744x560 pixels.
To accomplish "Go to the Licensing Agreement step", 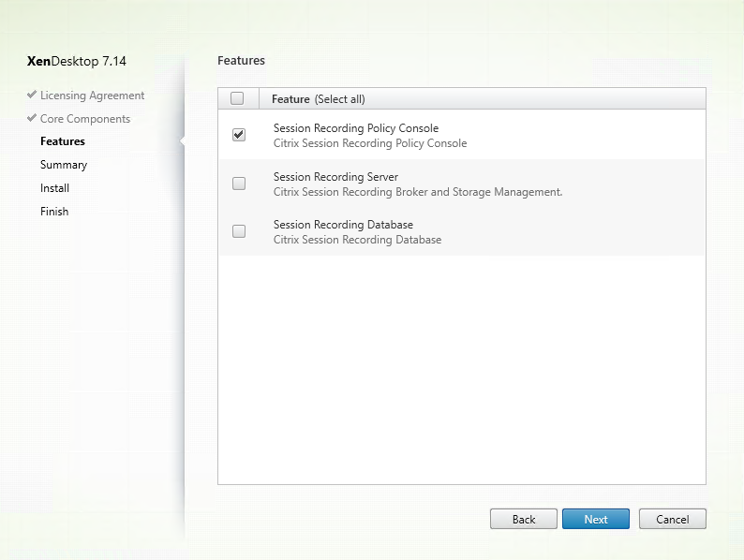I will 92,96.
